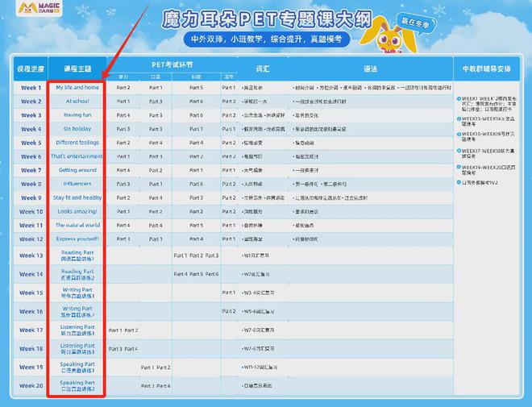This screenshot has height=407, width=532.
Task: Click the 口语 speaking sub-header
Action: 156,77
